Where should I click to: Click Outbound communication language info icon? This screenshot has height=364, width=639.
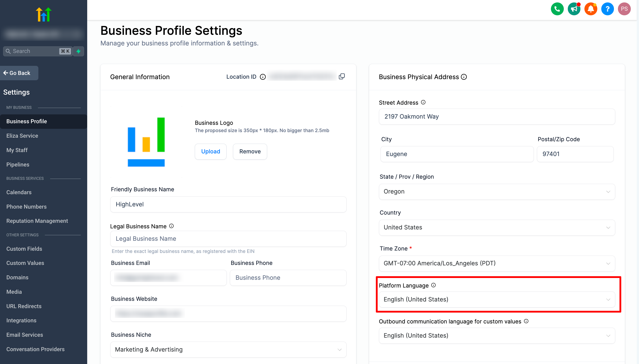(x=526, y=321)
